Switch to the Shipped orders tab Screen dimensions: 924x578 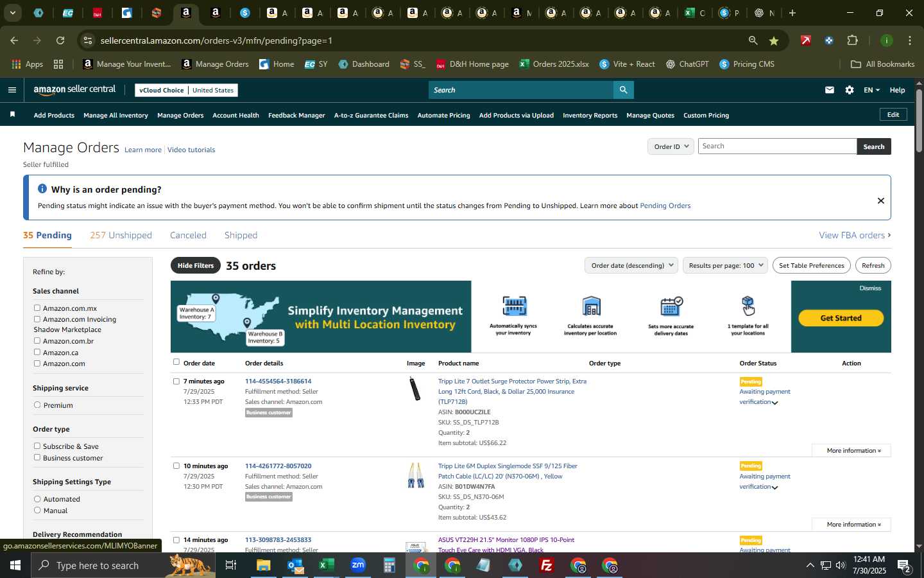241,235
